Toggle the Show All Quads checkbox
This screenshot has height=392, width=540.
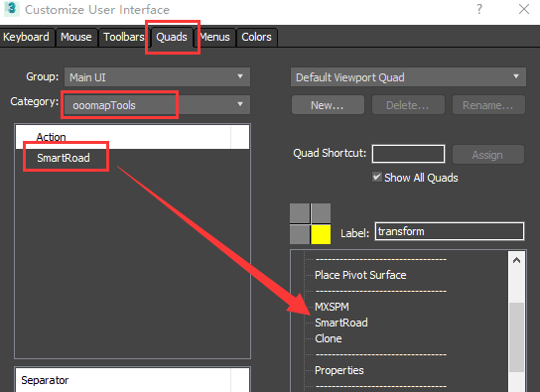click(377, 178)
